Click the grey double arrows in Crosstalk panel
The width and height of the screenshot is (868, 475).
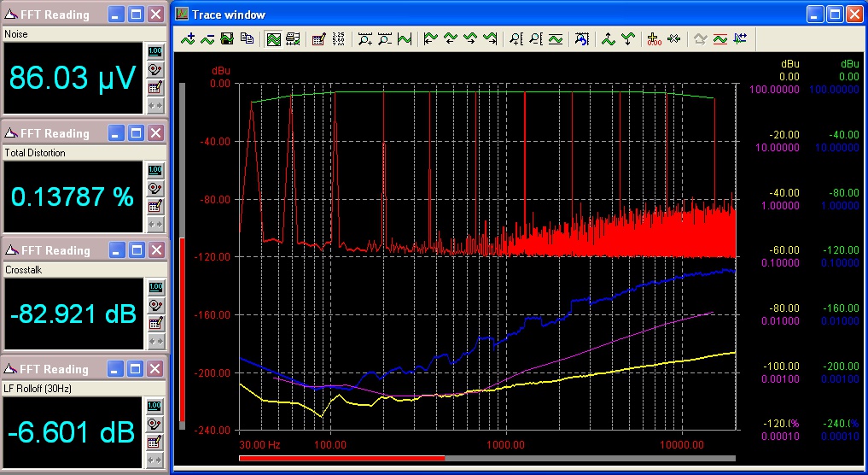(155, 342)
